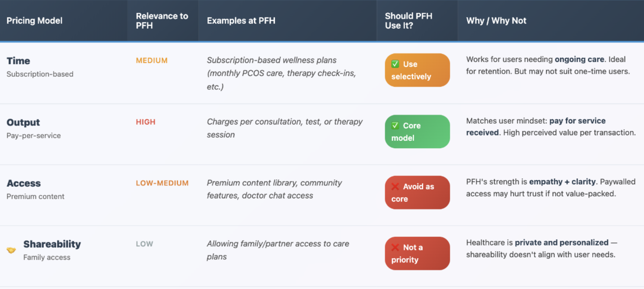Click the Pricing Model column header
This screenshot has width=644, height=289.
coord(34,21)
